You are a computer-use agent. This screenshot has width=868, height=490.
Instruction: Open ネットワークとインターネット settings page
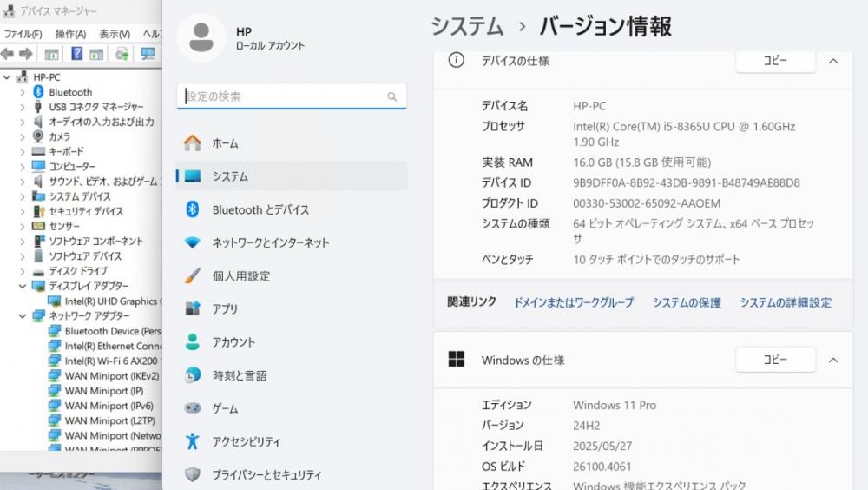(292, 242)
